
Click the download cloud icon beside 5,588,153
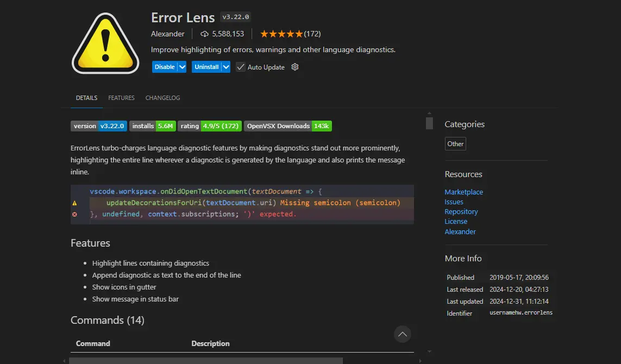click(x=204, y=34)
